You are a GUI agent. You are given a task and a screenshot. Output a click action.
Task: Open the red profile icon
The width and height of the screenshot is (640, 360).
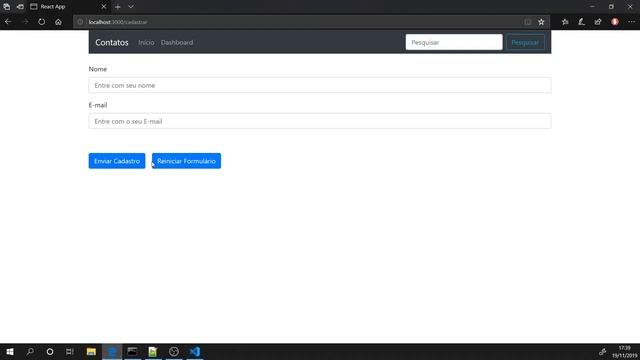(615, 22)
